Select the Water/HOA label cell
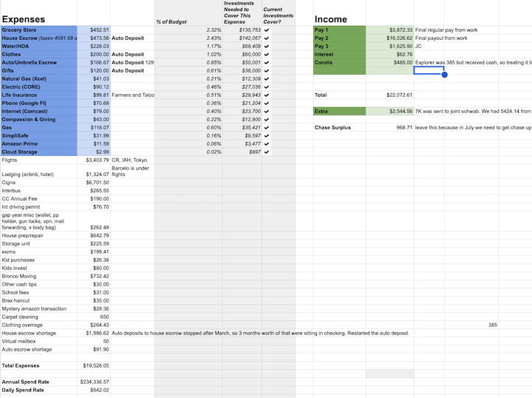 coord(38,46)
